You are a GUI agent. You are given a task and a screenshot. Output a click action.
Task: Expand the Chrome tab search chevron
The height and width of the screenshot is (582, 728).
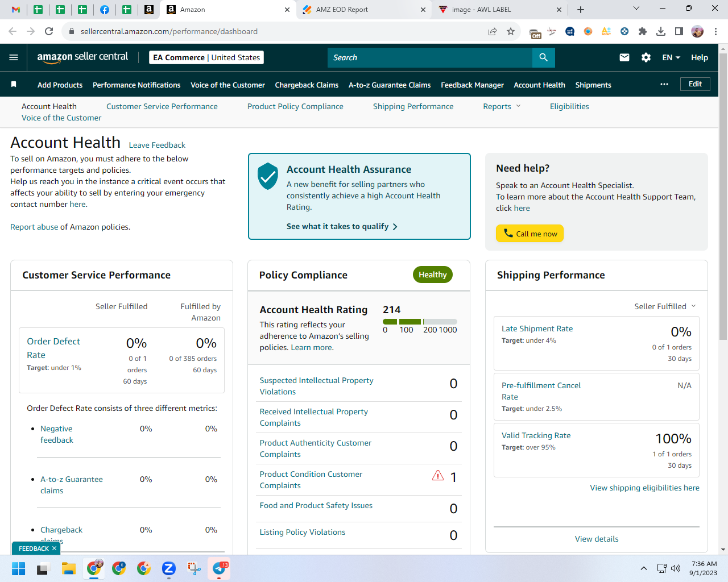tap(636, 9)
